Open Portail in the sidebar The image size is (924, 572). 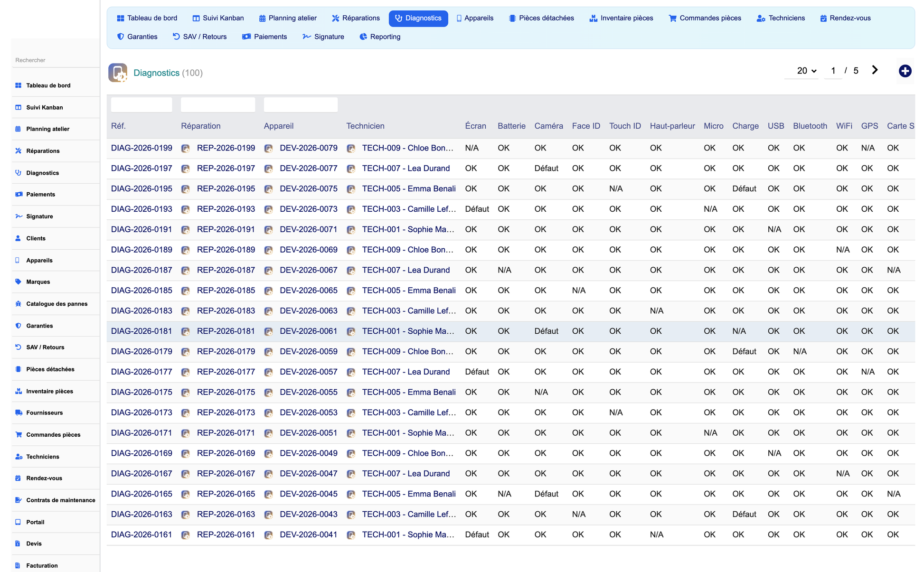tap(35, 522)
